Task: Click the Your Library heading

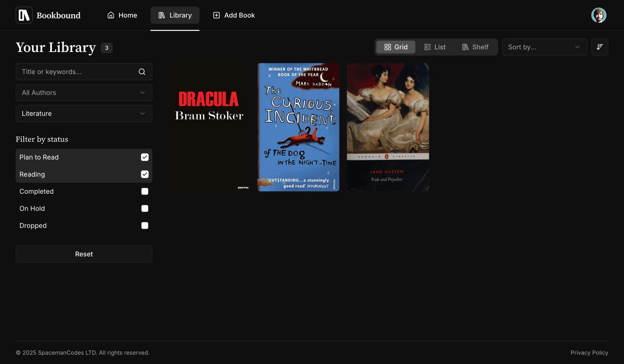Action: point(56,47)
